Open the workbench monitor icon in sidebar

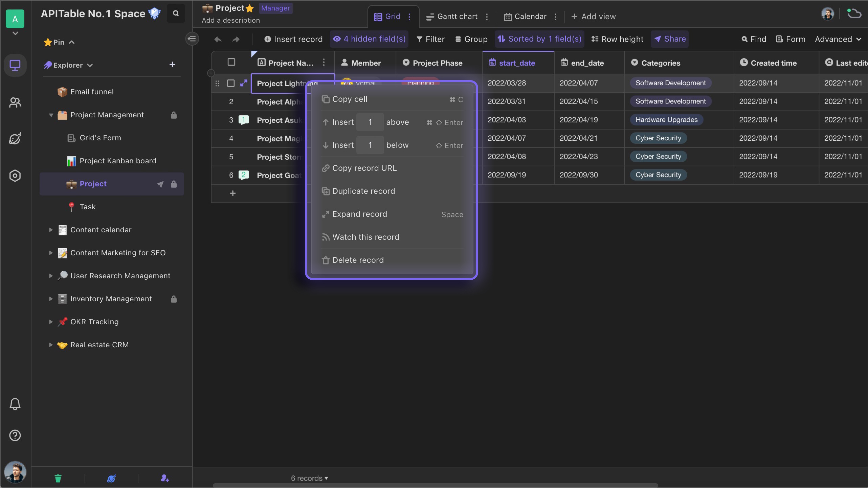pyautogui.click(x=15, y=65)
